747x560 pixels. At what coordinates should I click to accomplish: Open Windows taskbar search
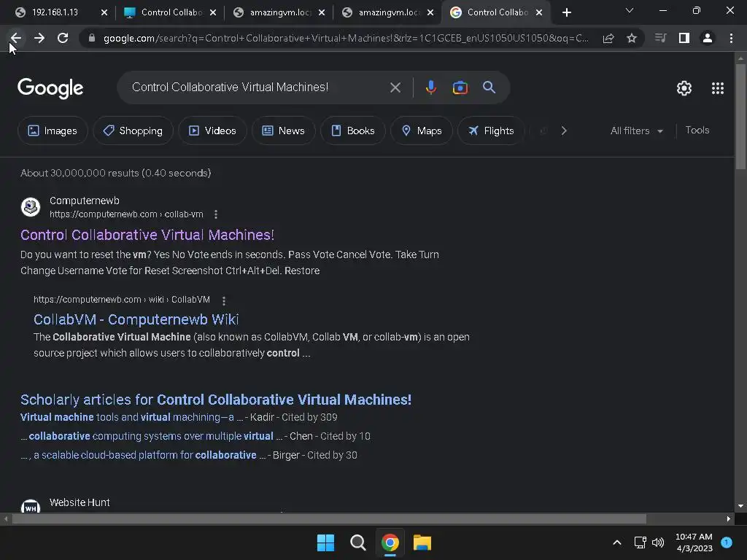[357, 542]
